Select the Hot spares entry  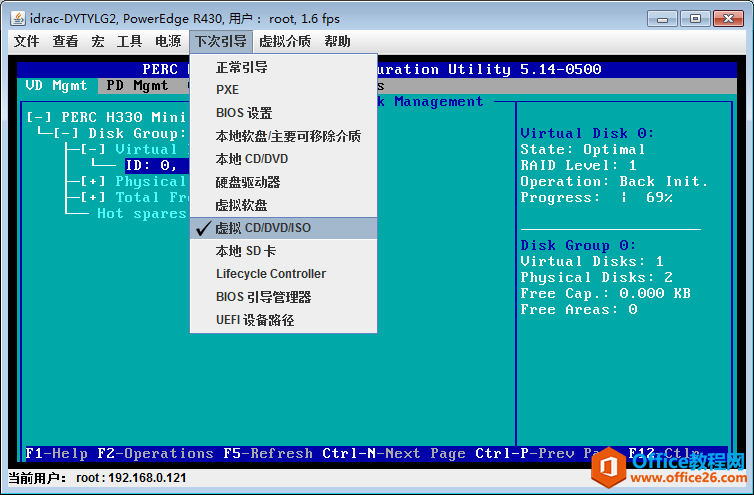(x=142, y=214)
